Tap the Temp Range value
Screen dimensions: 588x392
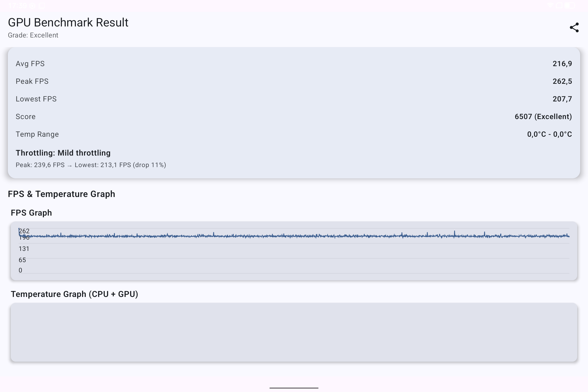pyautogui.click(x=549, y=134)
